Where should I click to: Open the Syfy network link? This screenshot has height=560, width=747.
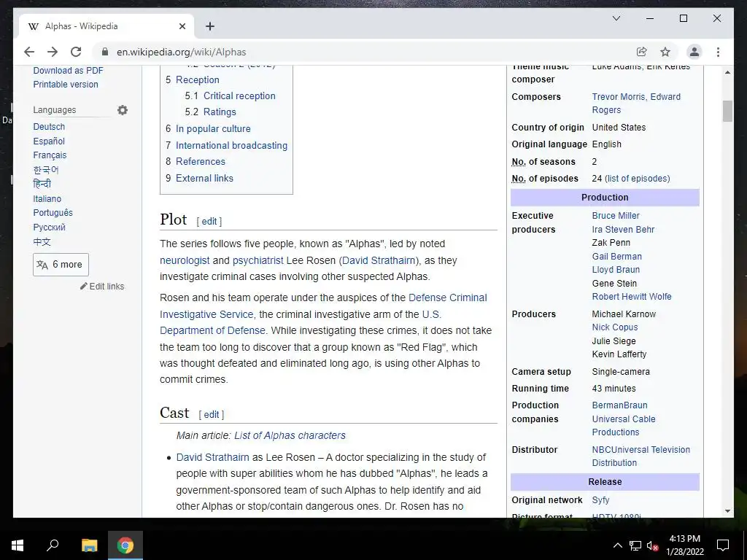point(600,500)
